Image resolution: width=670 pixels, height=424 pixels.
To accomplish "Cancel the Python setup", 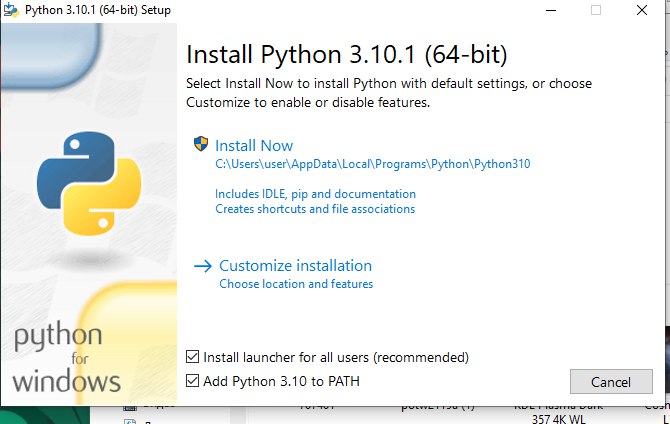I will coord(611,382).
